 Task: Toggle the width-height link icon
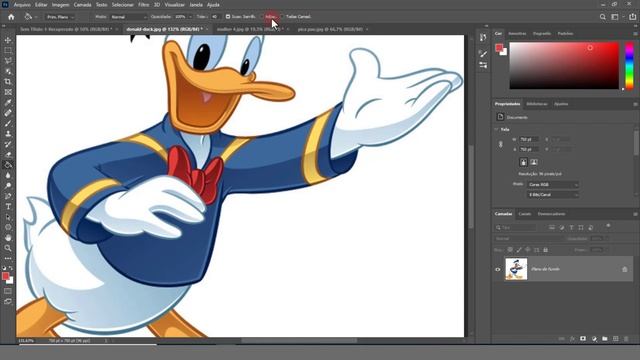[501, 144]
